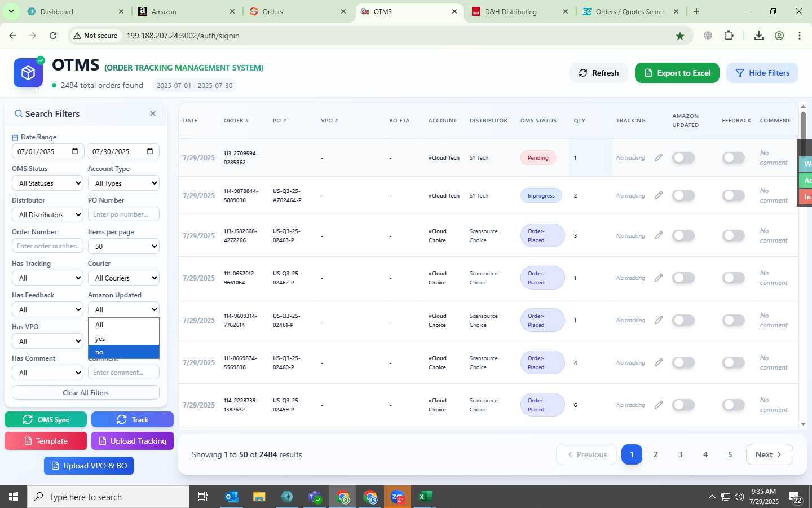Image resolution: width=812 pixels, height=508 pixels.
Task: Open the Account Type dropdown
Action: pyautogui.click(x=123, y=183)
